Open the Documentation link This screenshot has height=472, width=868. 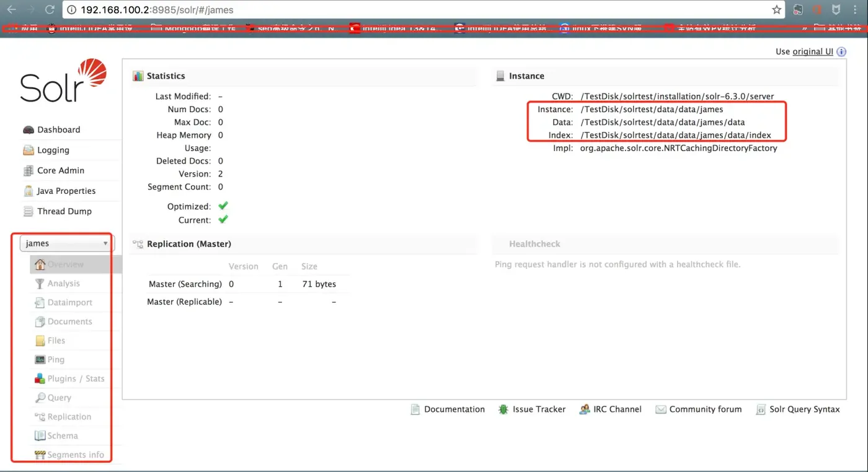click(454, 409)
